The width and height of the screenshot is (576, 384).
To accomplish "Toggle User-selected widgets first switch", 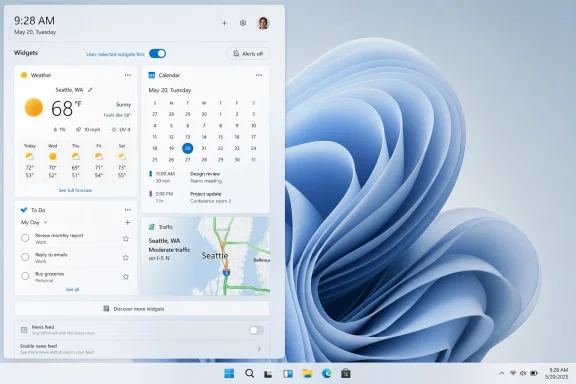I will point(158,54).
